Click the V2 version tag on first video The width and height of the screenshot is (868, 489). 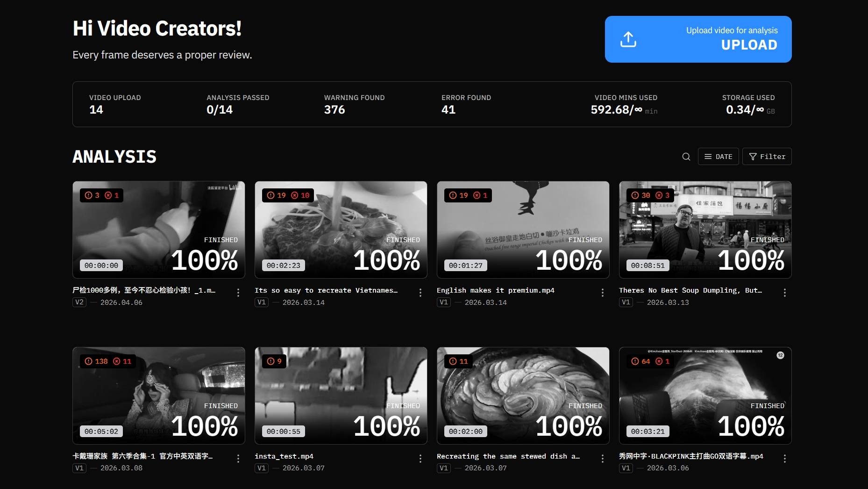[x=79, y=302]
